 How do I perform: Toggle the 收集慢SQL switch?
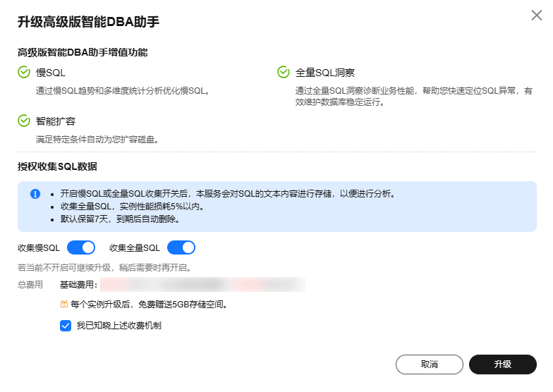[x=80, y=247]
